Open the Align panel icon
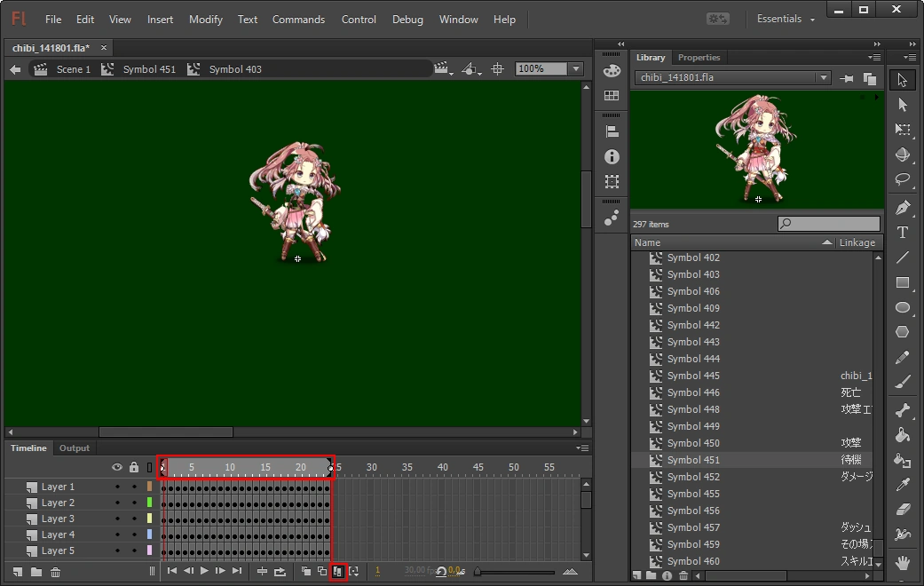924x586 pixels. (x=612, y=131)
